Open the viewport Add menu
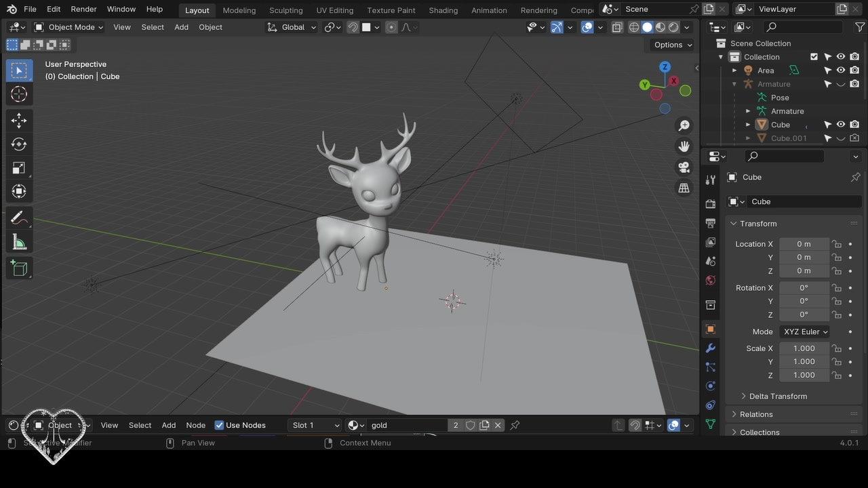Screen dimensions: 868x488 (x=181, y=27)
